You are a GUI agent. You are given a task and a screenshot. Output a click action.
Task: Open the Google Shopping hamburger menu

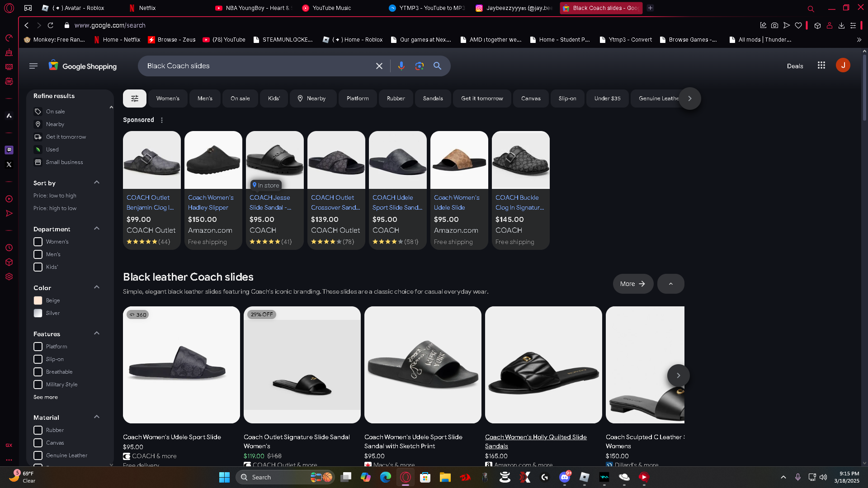click(x=33, y=66)
